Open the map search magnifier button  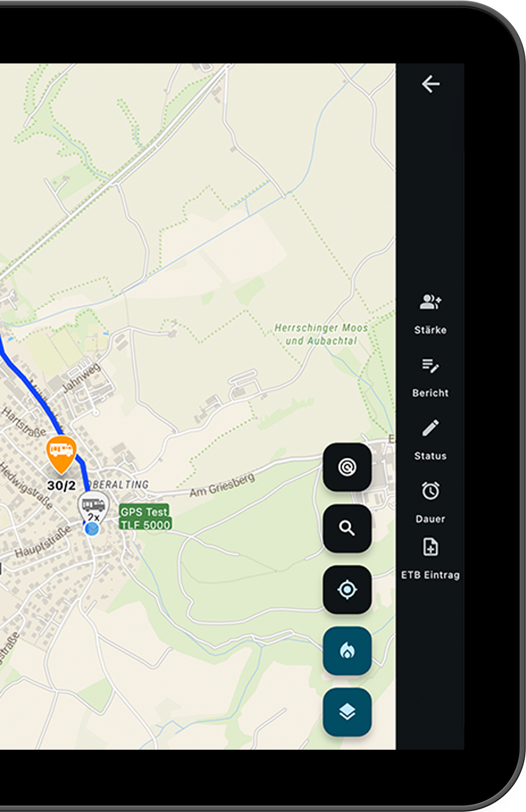point(347,529)
